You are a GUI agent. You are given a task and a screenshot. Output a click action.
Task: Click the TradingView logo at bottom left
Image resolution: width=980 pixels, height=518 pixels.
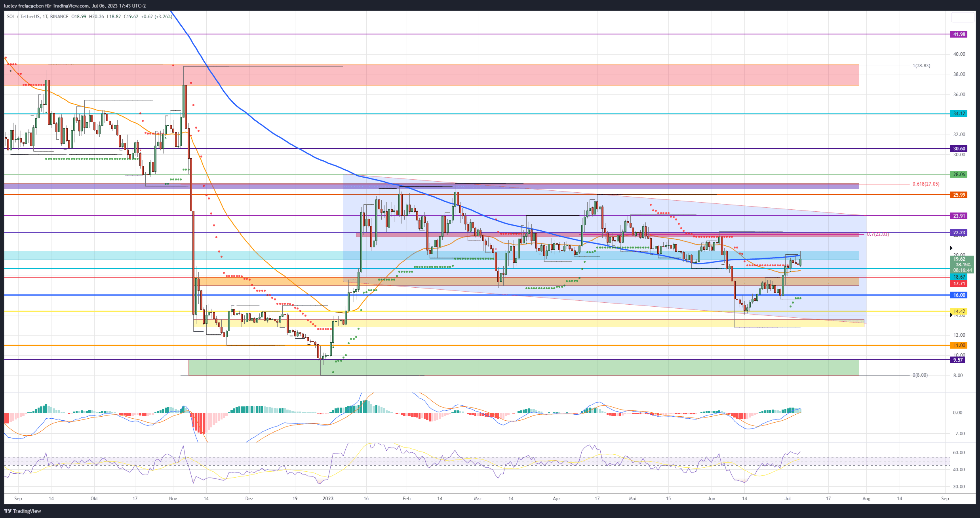23,511
